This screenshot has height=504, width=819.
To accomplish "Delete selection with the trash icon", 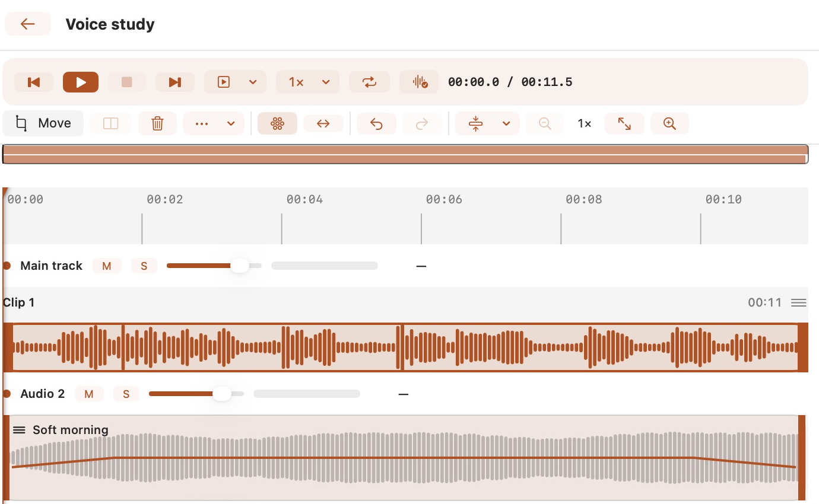I will coord(157,123).
